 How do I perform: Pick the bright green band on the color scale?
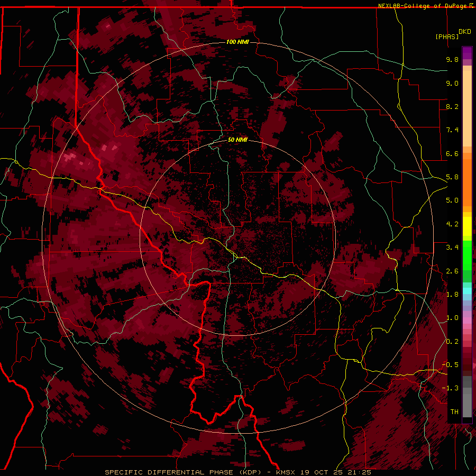467,255
